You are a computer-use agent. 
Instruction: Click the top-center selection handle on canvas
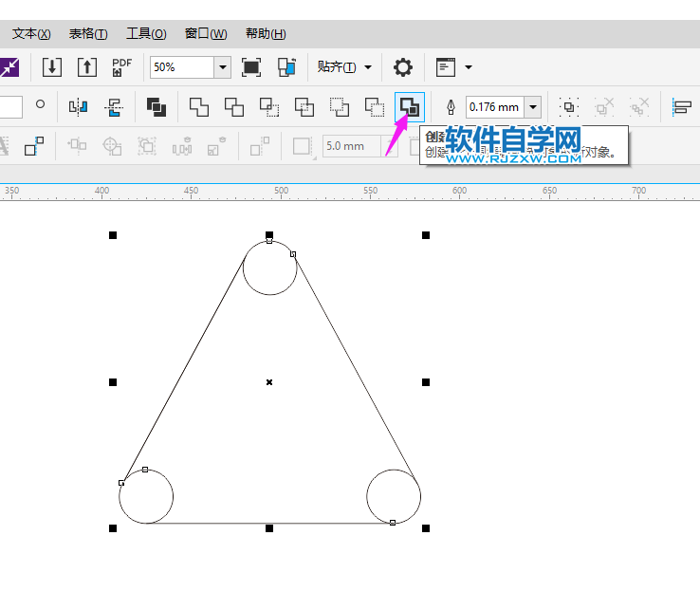(x=269, y=234)
